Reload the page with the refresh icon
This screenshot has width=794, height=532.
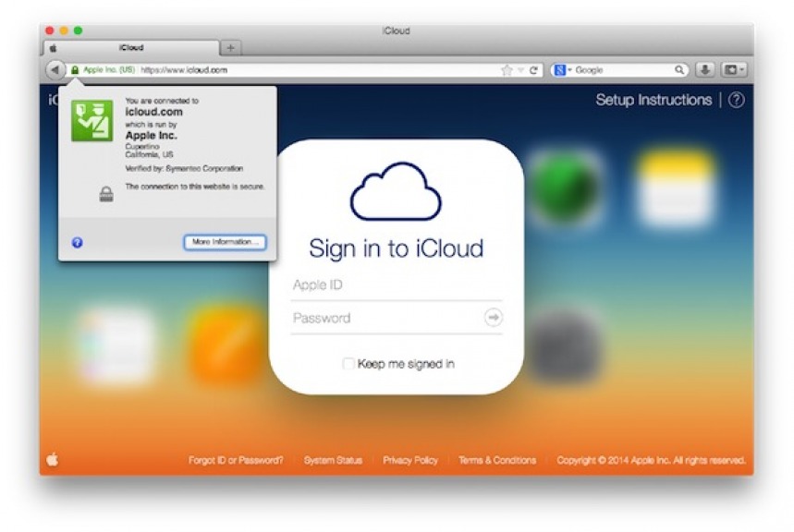534,70
